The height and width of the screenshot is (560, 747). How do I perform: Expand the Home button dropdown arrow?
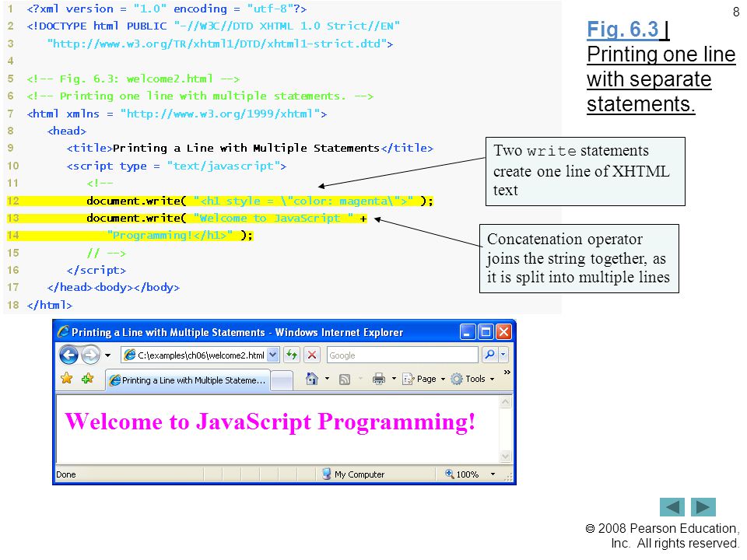pos(328,379)
